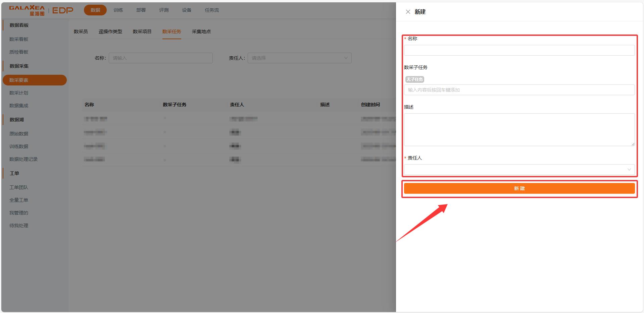Go to 原始数据 in sidebar
Screen dimensions: 644x313
[x=19, y=134]
